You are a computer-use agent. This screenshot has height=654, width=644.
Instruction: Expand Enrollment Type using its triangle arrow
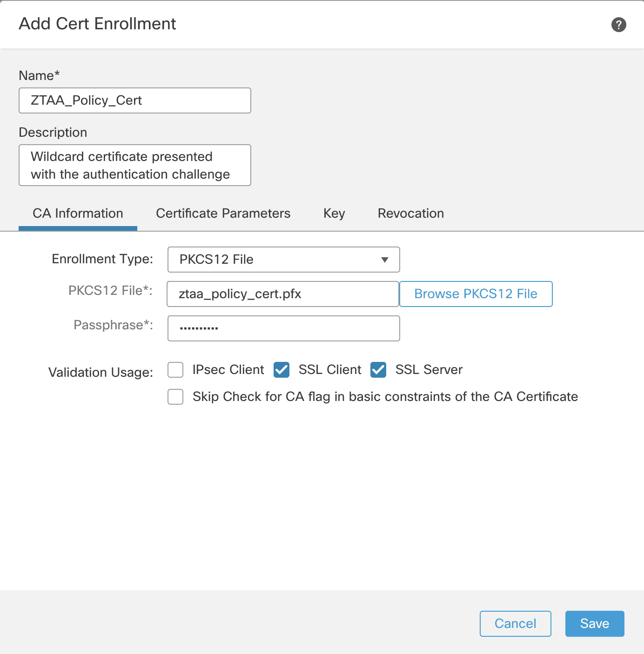tap(384, 260)
